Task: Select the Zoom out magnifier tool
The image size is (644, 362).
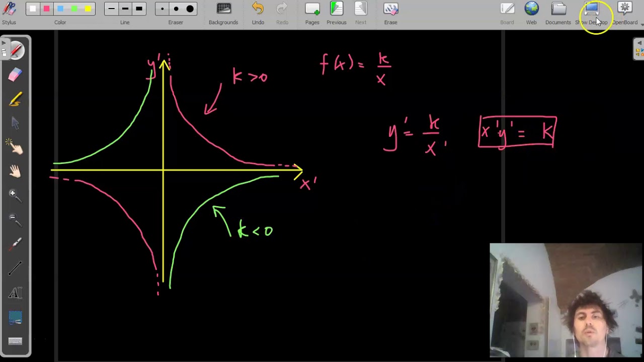Action: tap(15, 220)
